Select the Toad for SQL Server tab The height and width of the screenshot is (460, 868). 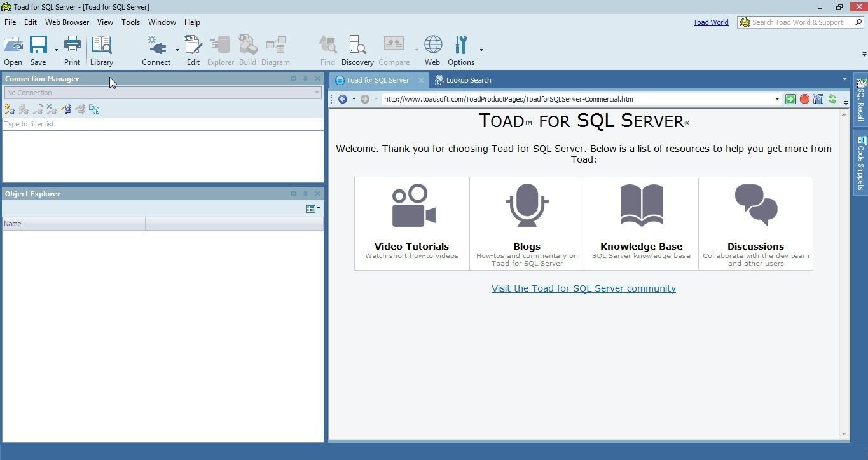(x=378, y=80)
